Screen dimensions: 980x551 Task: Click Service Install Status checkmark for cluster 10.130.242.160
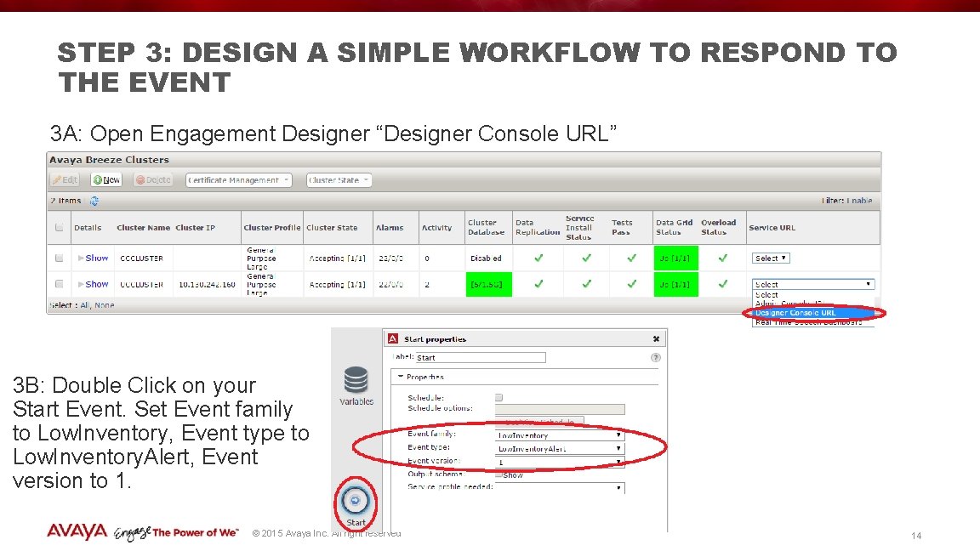click(586, 284)
